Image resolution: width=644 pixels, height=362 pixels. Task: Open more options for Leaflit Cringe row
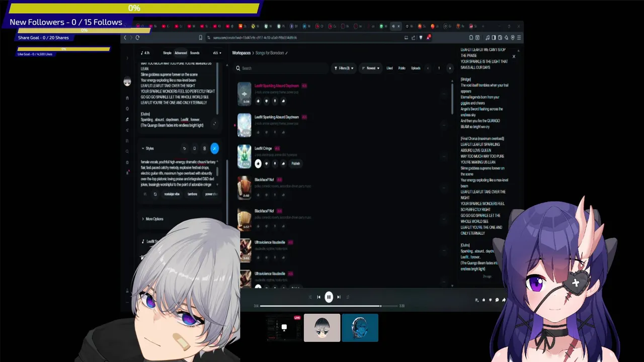click(x=444, y=156)
